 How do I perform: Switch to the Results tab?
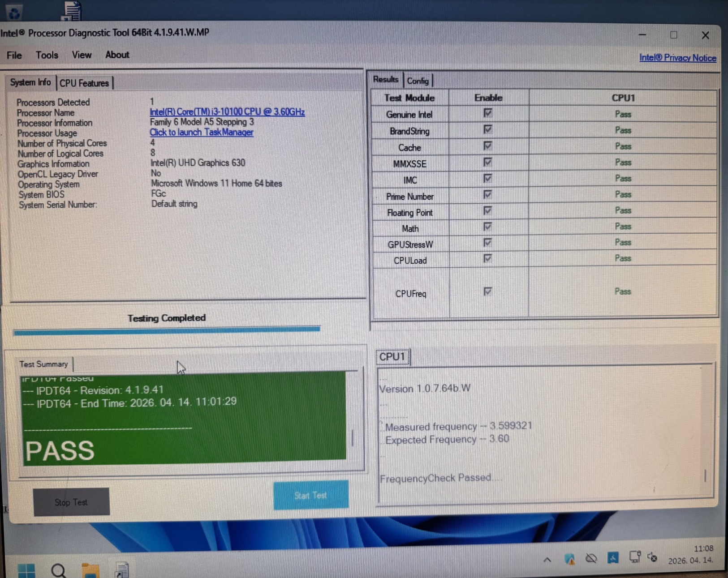385,80
